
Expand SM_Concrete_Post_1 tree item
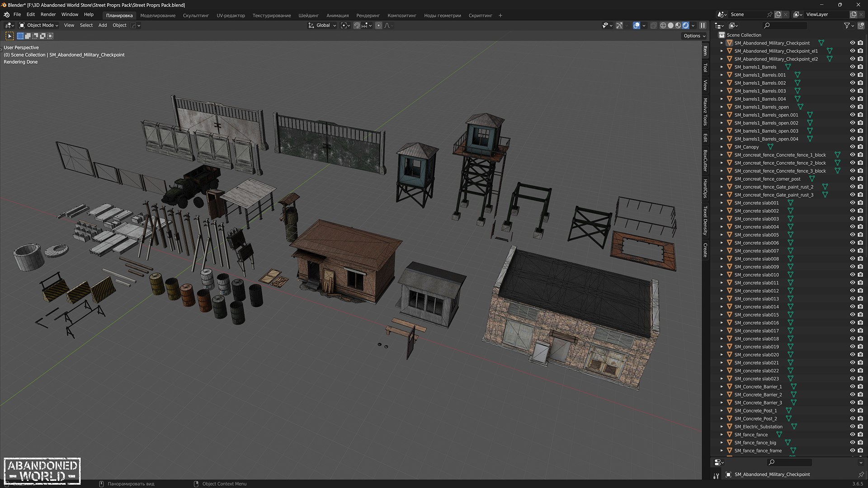tap(722, 411)
